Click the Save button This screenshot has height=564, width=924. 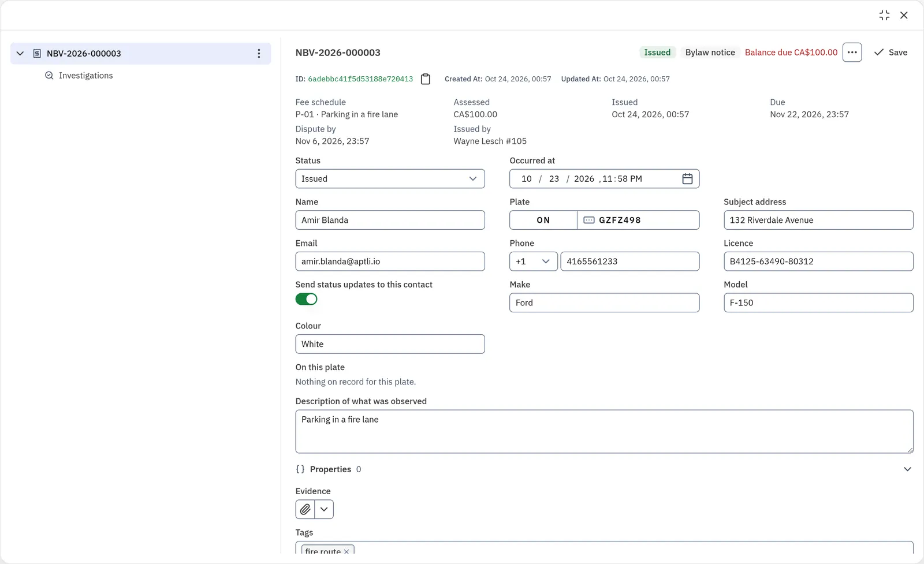pyautogui.click(x=891, y=53)
